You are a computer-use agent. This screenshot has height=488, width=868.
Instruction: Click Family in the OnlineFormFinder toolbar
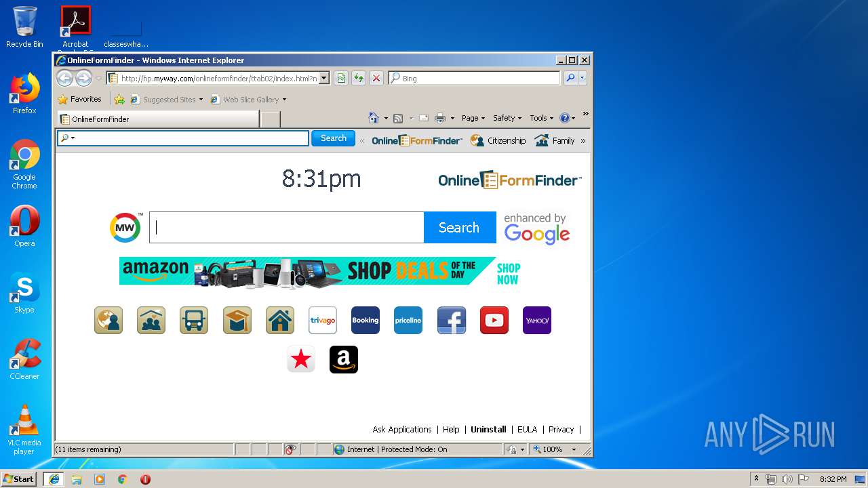point(555,141)
